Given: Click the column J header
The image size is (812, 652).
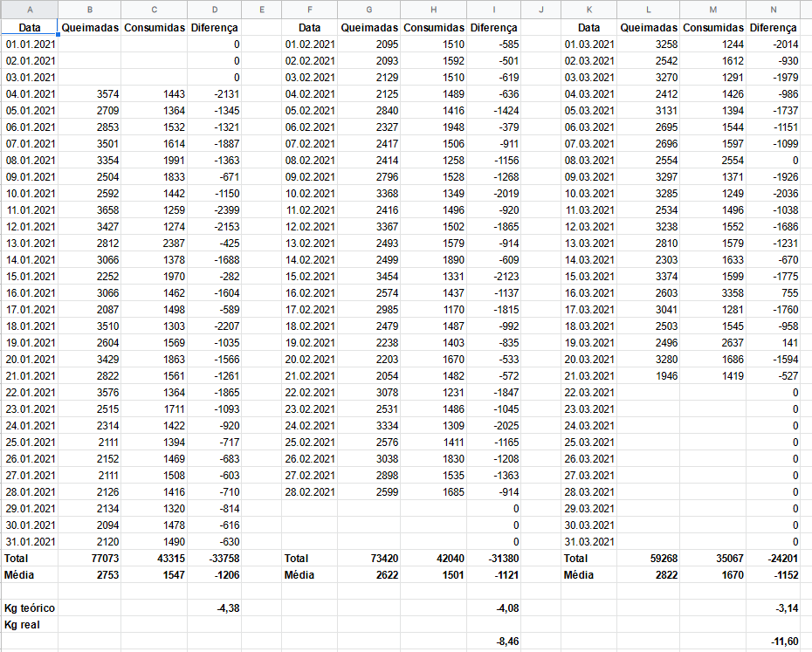Looking at the screenshot, I should [x=542, y=10].
